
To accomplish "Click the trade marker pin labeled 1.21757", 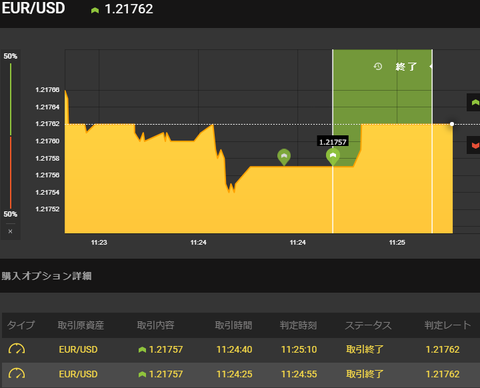I will [x=333, y=157].
